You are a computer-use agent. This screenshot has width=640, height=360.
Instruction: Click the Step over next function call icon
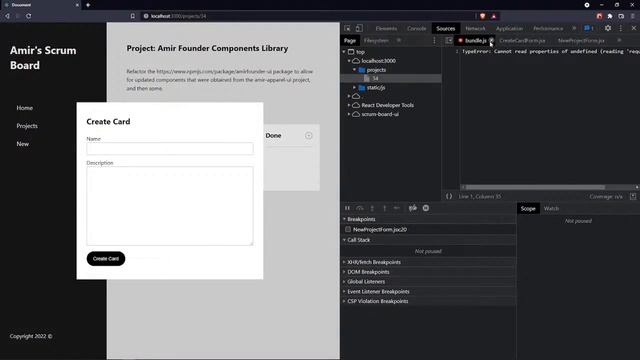tap(360, 208)
